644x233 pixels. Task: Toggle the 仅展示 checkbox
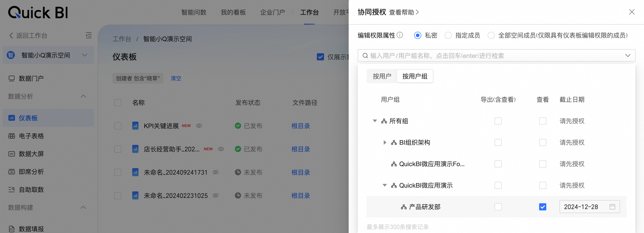click(x=320, y=57)
